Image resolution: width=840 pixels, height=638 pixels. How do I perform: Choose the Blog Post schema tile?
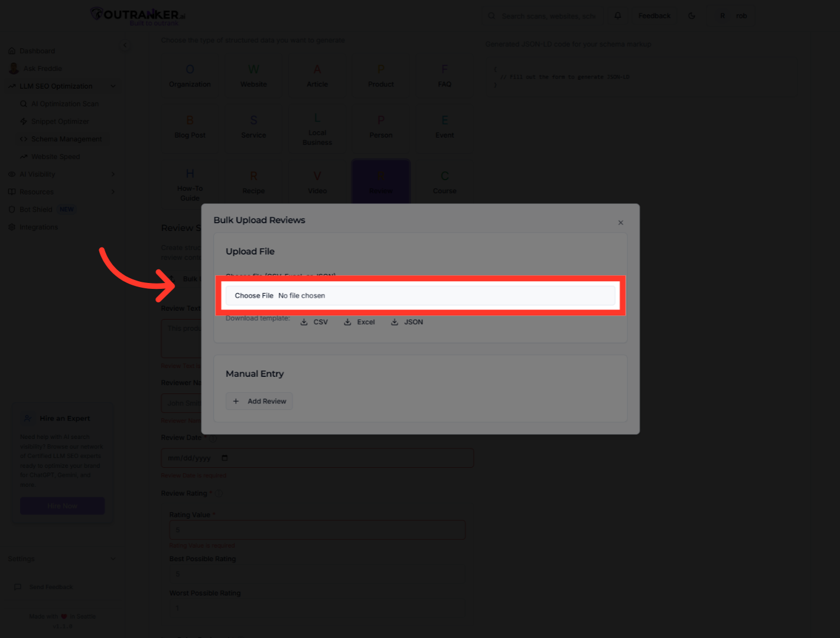[x=190, y=128]
